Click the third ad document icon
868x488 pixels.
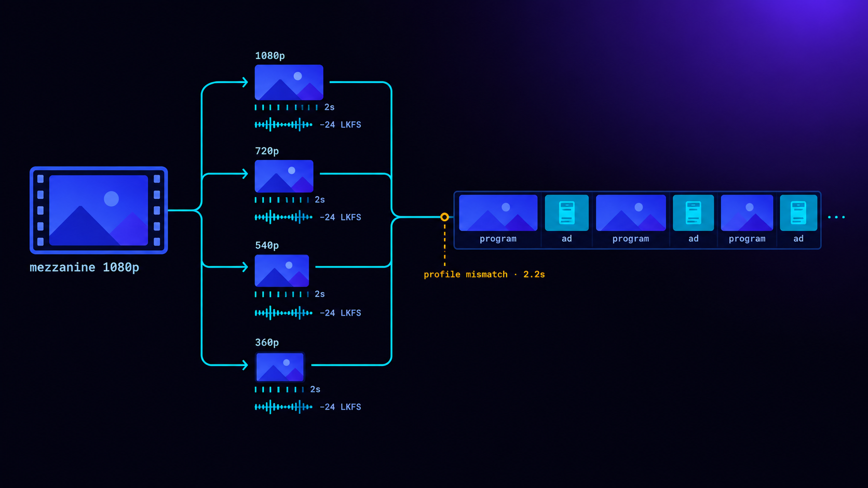point(798,213)
